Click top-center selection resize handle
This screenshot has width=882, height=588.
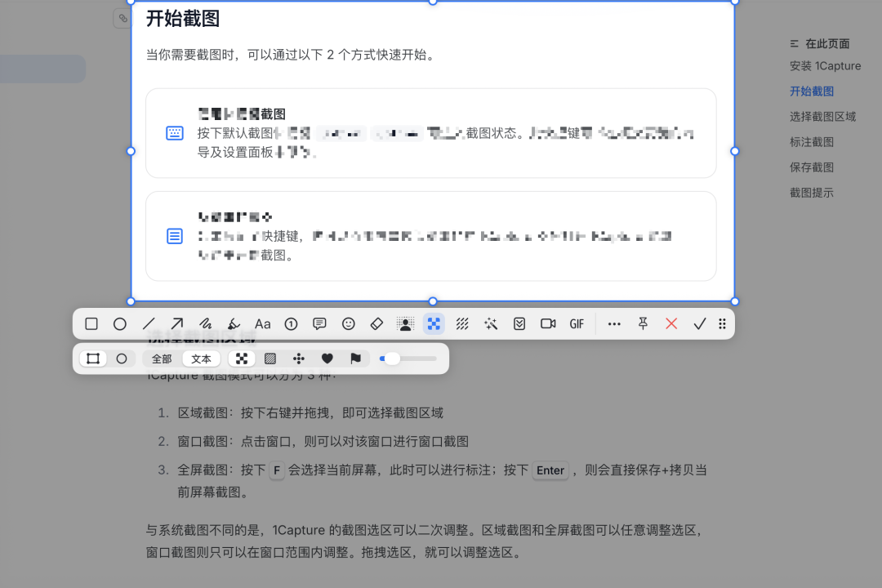coord(433,2)
